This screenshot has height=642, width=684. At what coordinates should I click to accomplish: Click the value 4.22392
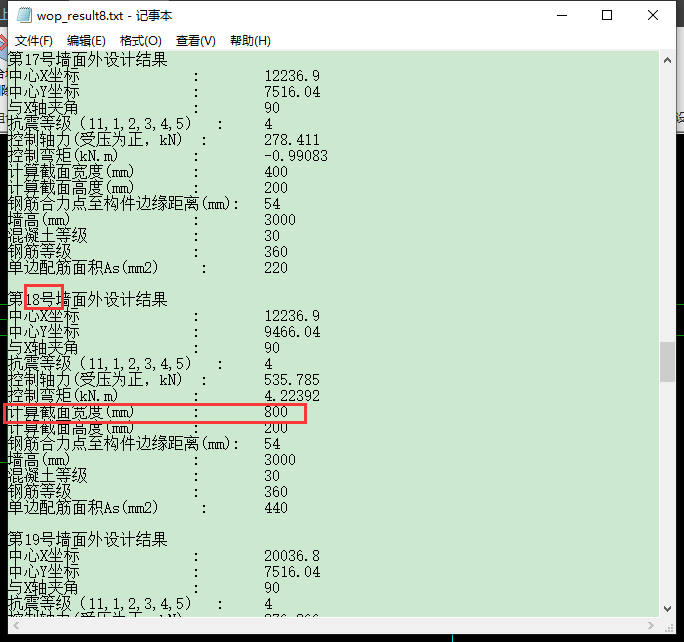tap(291, 396)
